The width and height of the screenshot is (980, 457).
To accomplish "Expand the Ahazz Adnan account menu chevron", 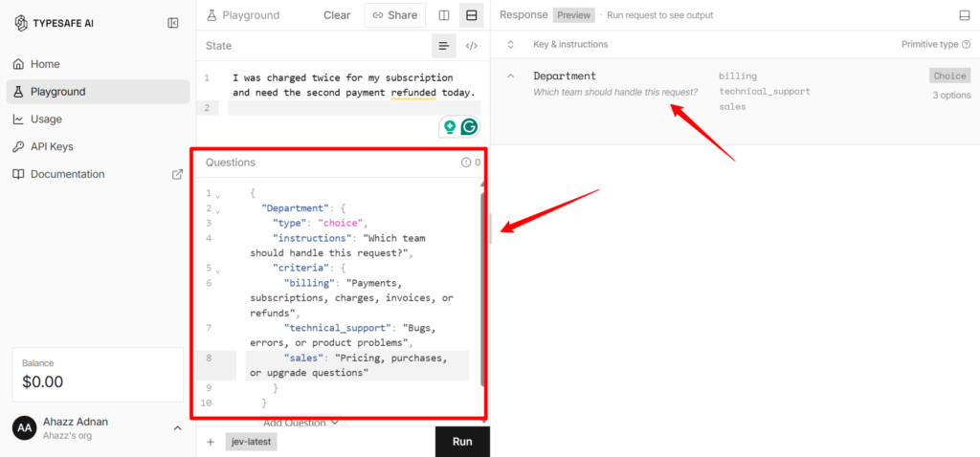I will pyautogui.click(x=177, y=428).
